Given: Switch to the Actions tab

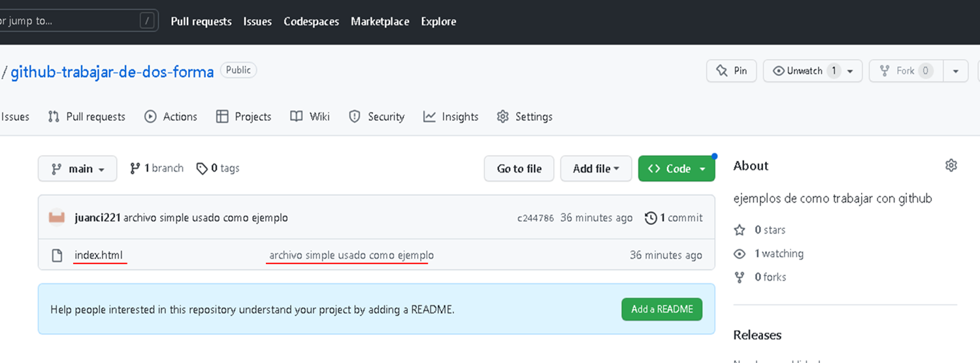Looking at the screenshot, I should point(171,116).
